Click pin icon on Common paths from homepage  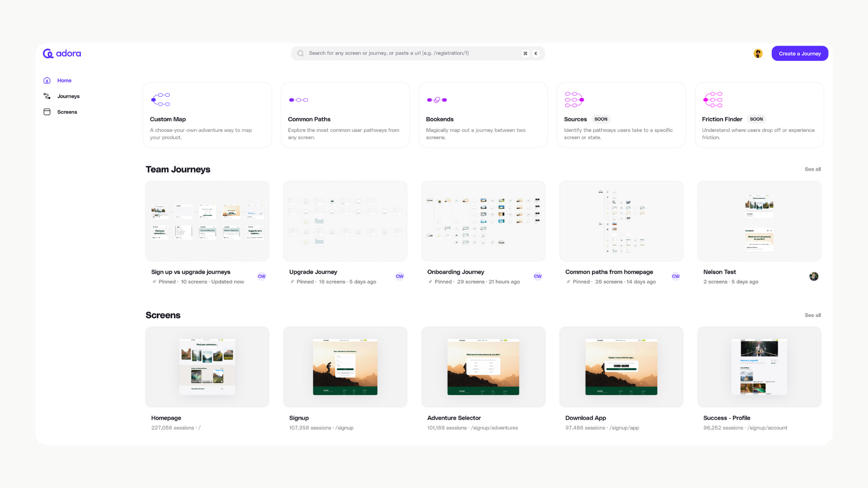[x=568, y=282]
